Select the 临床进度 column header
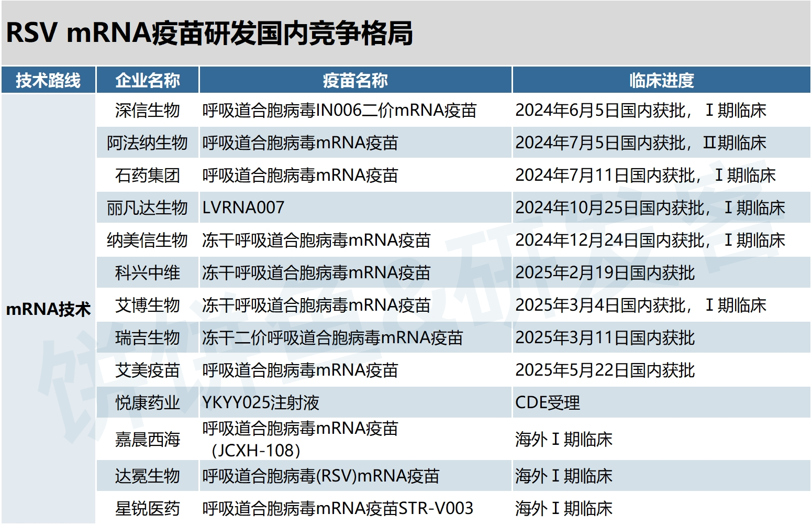Viewport: 812px width, 525px height. (661, 80)
